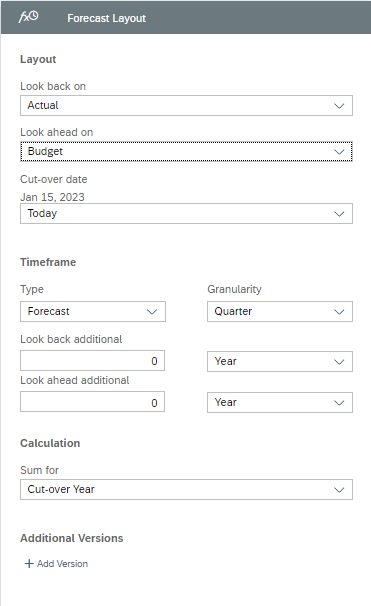Open Year unit dropdown for Look ahead additional
371x606 pixels.
click(x=280, y=402)
